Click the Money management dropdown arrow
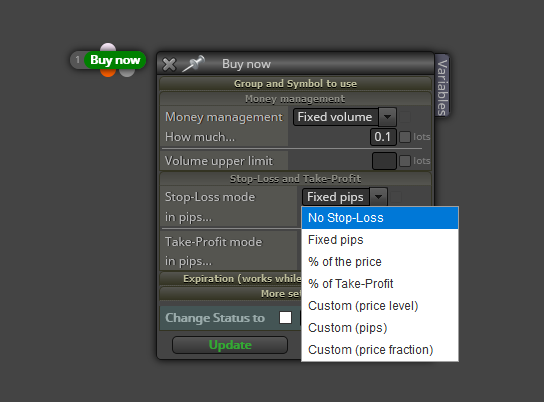 [x=388, y=117]
